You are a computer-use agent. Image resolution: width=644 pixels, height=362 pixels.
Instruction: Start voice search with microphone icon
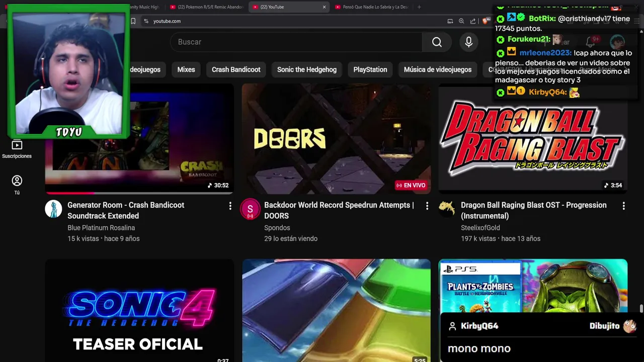[x=468, y=42]
